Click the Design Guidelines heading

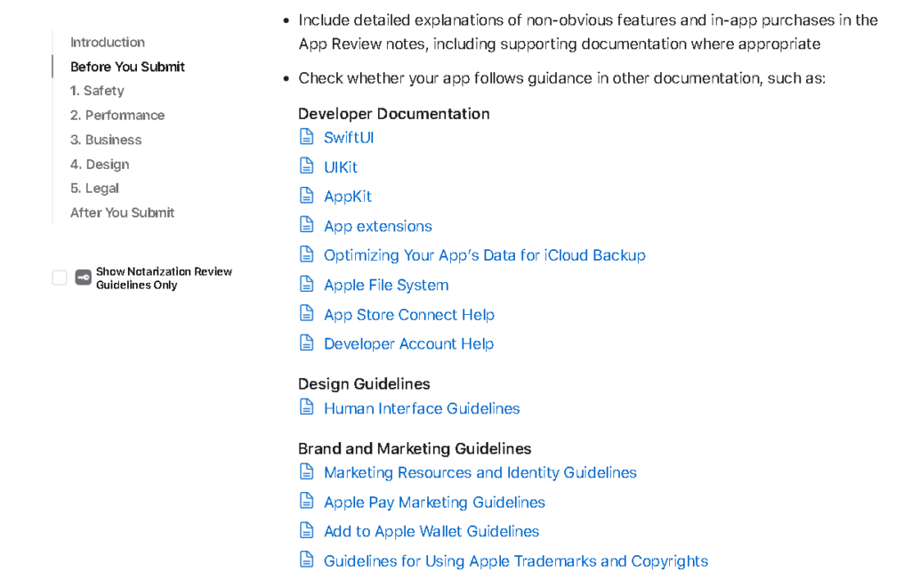tap(364, 384)
